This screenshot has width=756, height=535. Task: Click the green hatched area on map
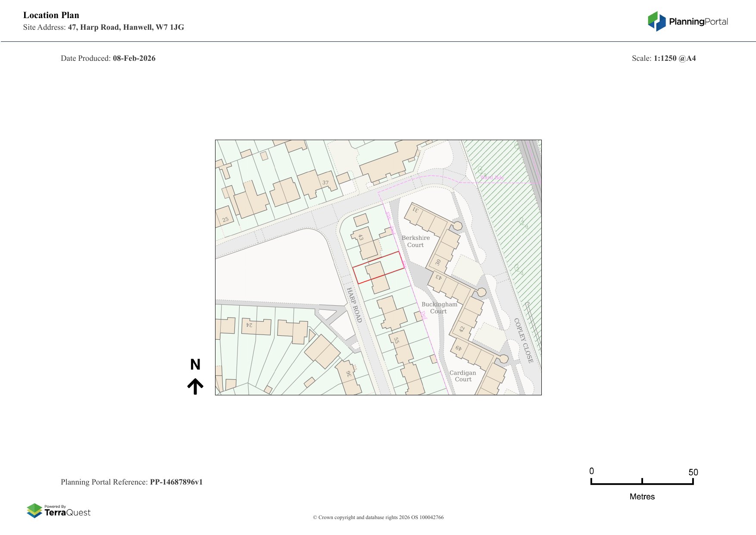509,216
